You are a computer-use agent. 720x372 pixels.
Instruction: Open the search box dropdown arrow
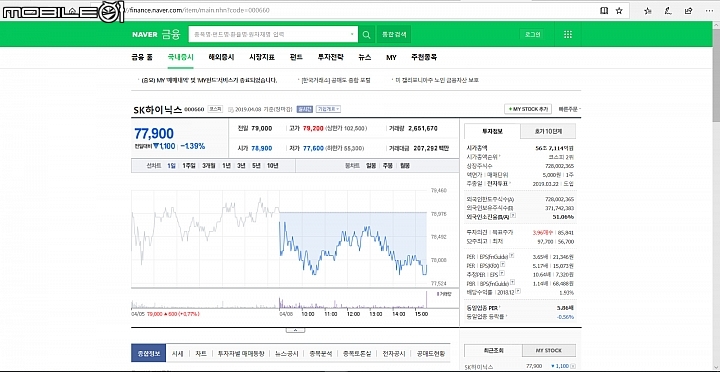[x=352, y=34]
